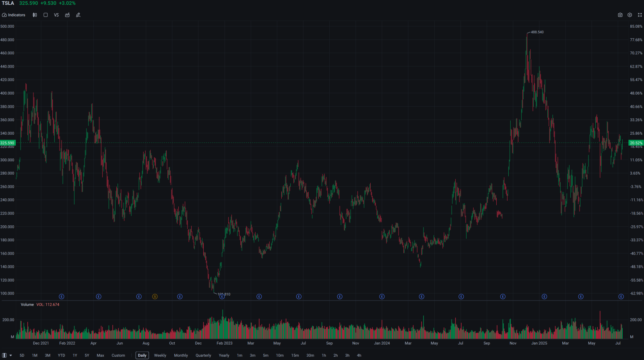This screenshot has height=360, width=644.
Task: Switch interval to Monthly
Action: pyautogui.click(x=181, y=355)
